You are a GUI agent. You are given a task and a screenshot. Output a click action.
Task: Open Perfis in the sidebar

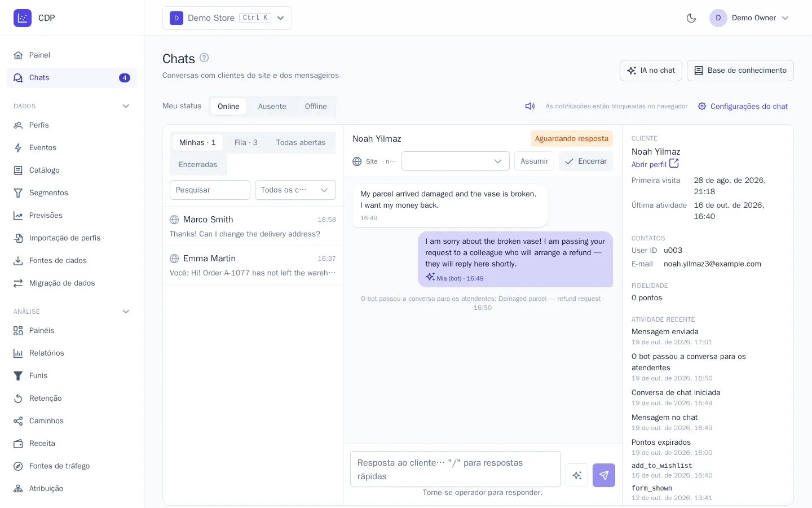72,125
